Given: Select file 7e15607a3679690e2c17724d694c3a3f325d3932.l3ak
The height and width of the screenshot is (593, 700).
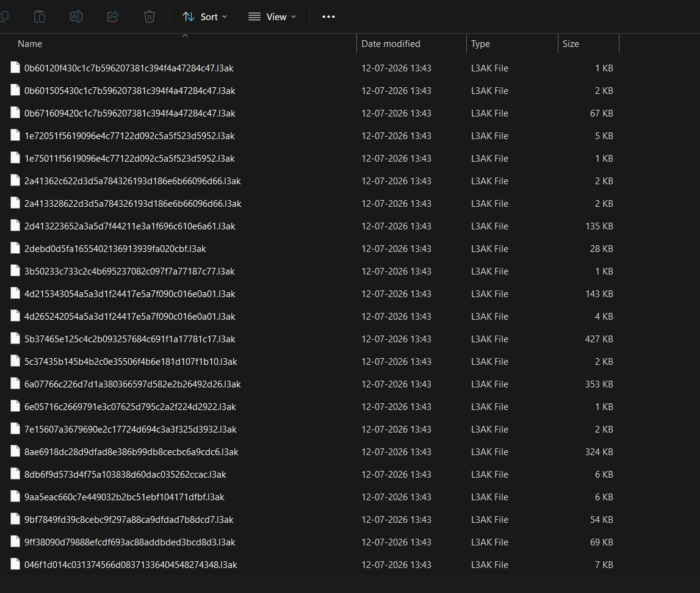Looking at the screenshot, I should click(131, 429).
